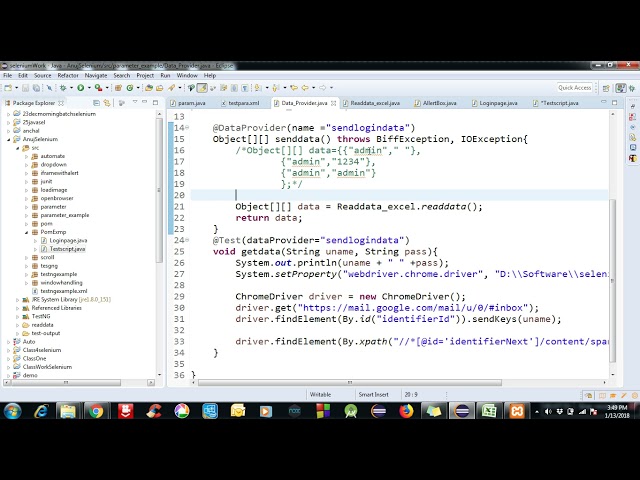Click 'readdata' method call on line 21
Screen dimensions: 640x480
click(x=444, y=207)
